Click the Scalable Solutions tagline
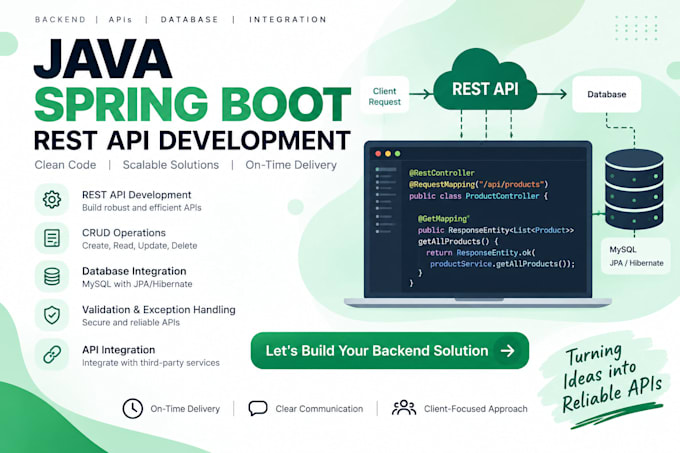The height and width of the screenshot is (453, 680). (x=170, y=165)
